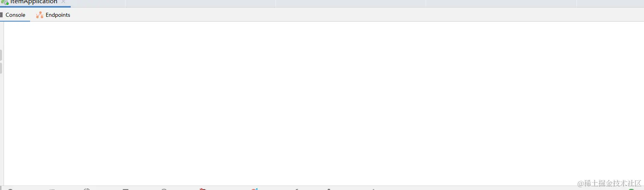Click the empty tab slot after ItemApplication
644x190 pixels.
click(x=200, y=4)
